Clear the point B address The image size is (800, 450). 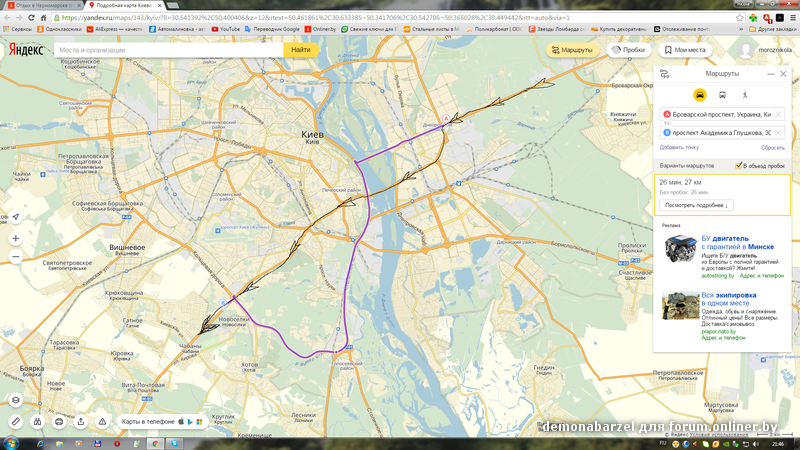[x=779, y=133]
